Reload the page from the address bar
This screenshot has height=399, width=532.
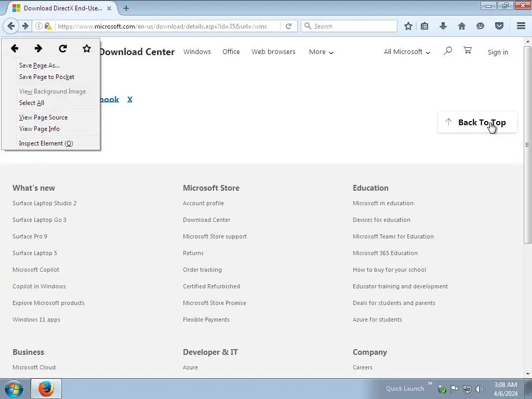point(289,26)
